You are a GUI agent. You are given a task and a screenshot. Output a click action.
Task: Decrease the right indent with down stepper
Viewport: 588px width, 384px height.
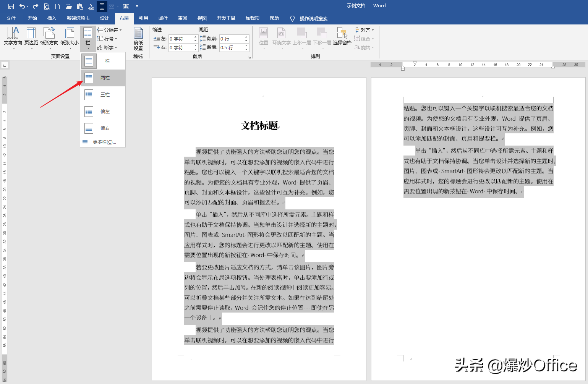196,50
